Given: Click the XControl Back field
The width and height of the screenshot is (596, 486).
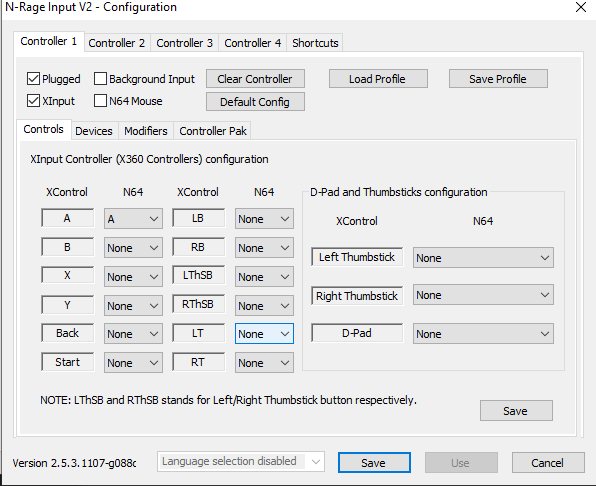Looking at the screenshot, I should [67, 333].
